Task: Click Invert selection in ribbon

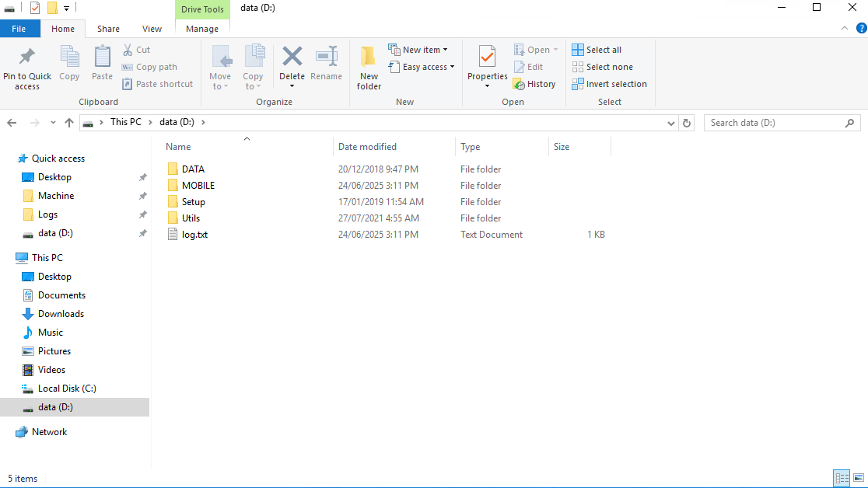Action: (609, 84)
